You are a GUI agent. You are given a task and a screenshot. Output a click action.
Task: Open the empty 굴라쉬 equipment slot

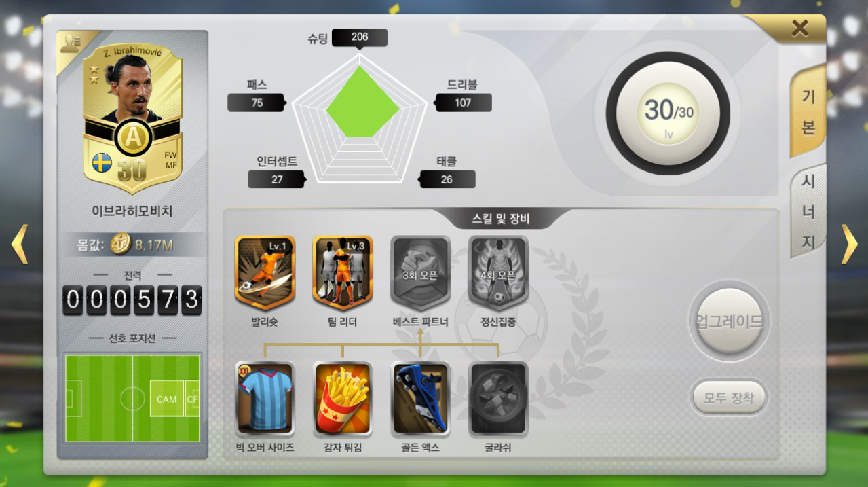pos(498,399)
